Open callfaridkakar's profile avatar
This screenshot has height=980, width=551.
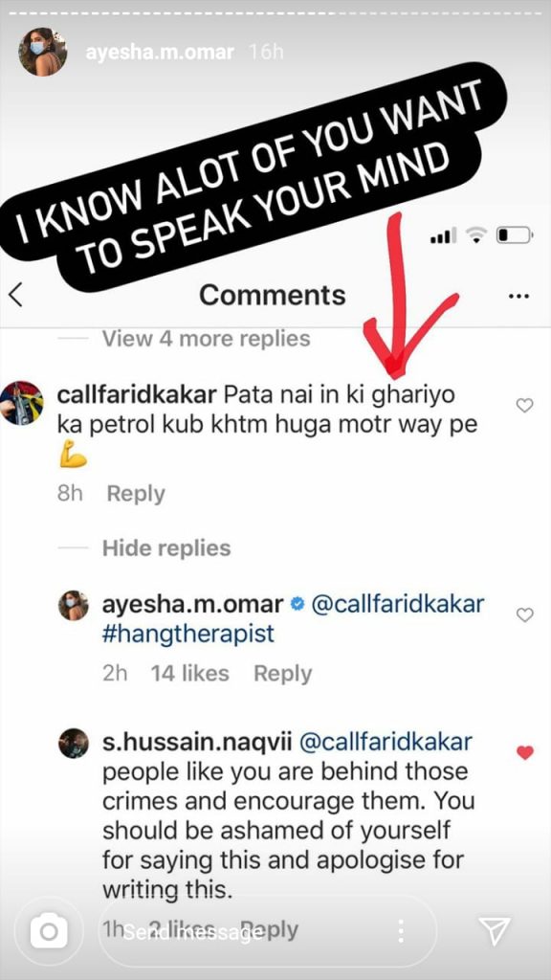pyautogui.click(x=21, y=403)
